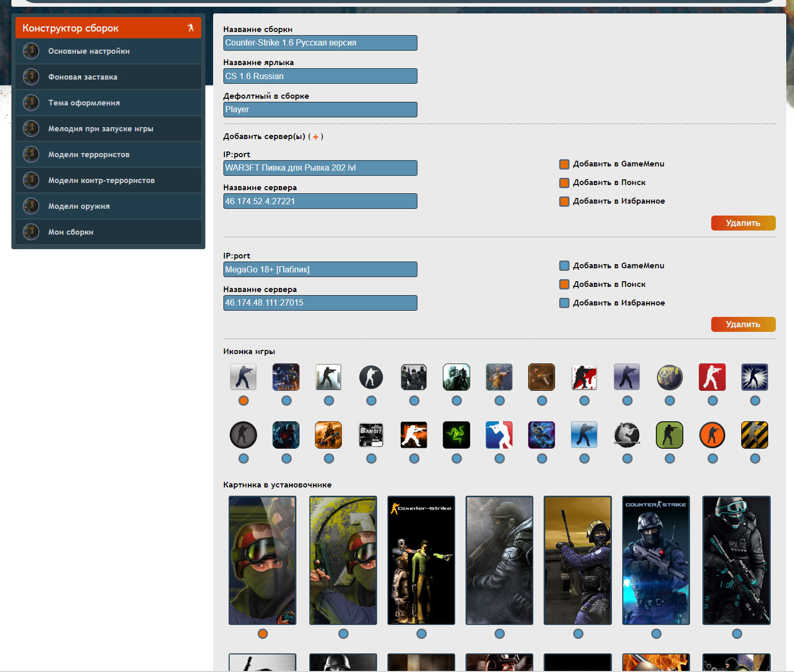794x672 pixels.
Task: Select radio button under orange circle soldier icon
Action: 713,459
